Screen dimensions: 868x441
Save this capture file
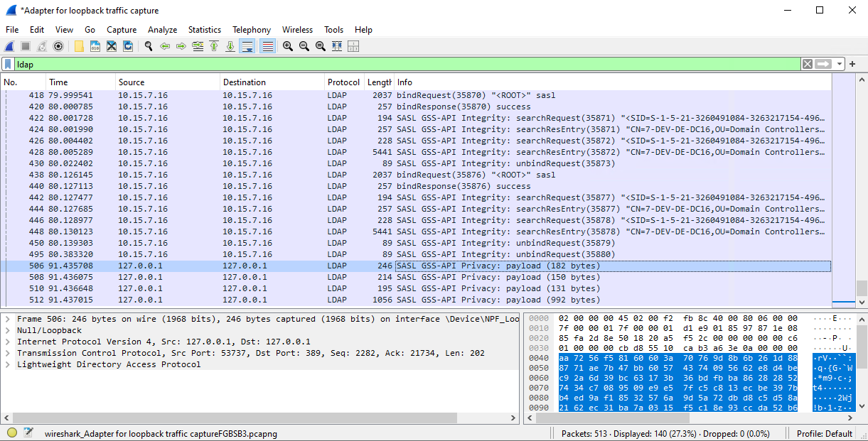[x=95, y=46]
